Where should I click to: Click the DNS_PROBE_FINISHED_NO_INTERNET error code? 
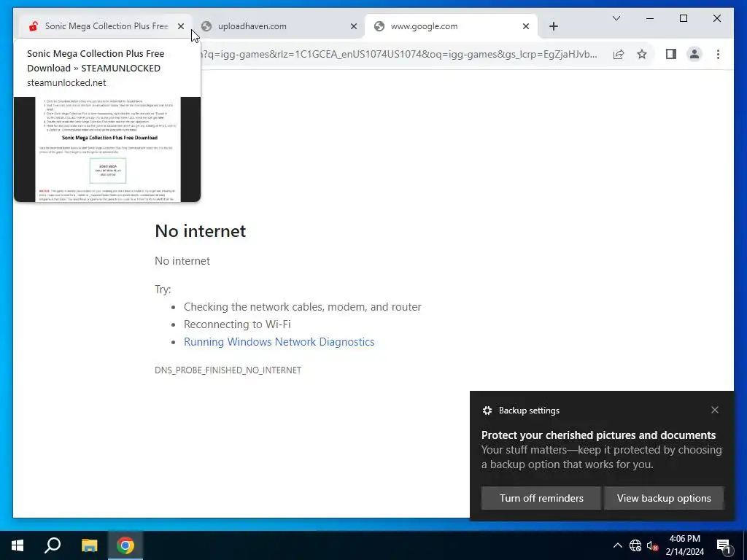(228, 370)
